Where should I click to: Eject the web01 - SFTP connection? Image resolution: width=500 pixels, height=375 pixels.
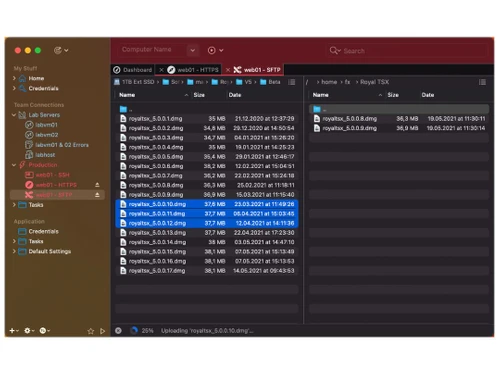(x=97, y=195)
